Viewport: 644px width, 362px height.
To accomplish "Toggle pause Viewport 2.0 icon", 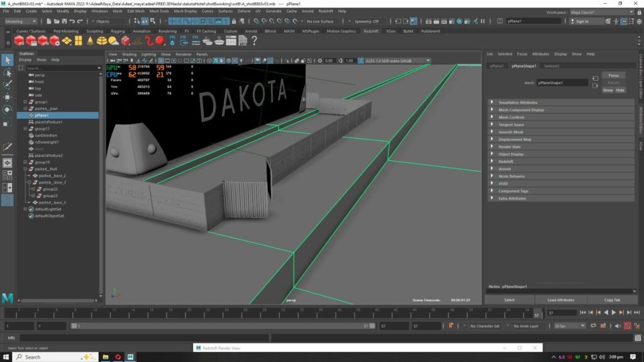I will 482,21.
